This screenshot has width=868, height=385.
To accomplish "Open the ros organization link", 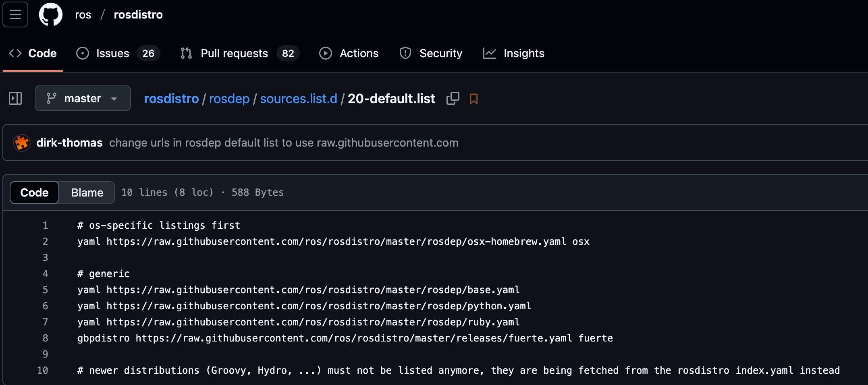I will click(83, 14).
